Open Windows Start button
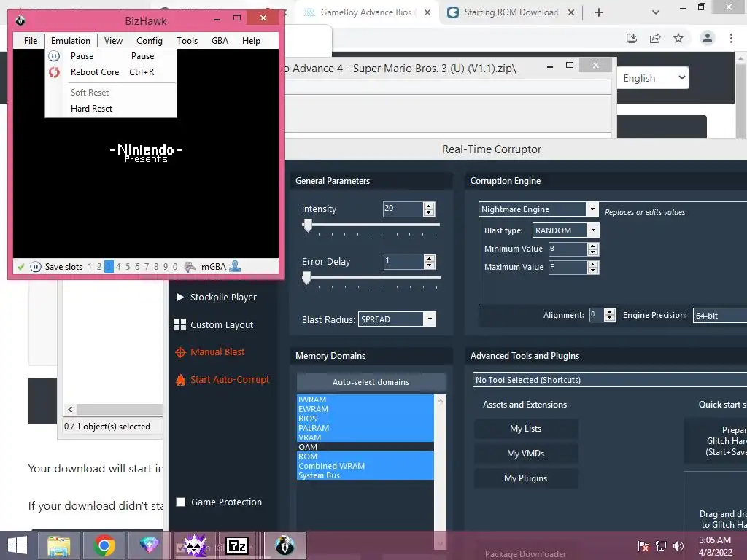 [x=18, y=545]
